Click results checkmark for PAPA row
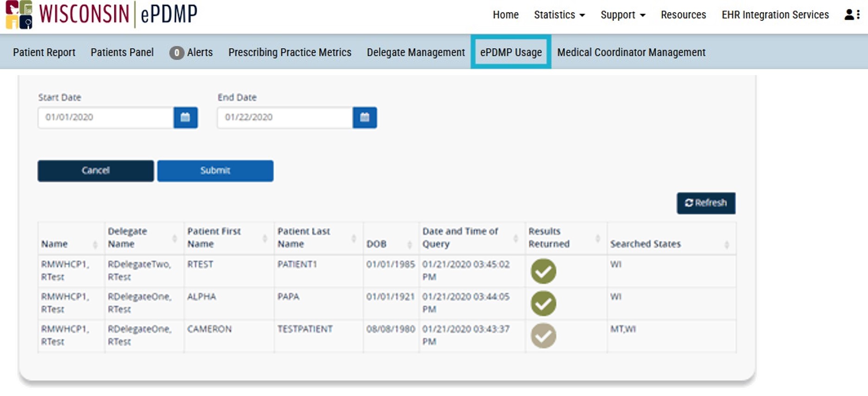Screen dimensions: 868x396 (543, 304)
